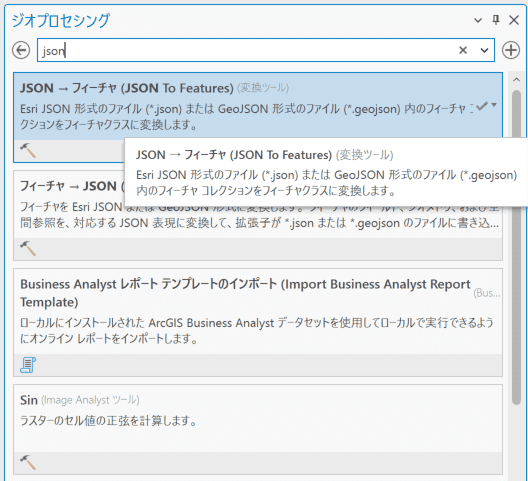
Task: Click the results list vertical scrollbar thumb
Action: tap(516, 248)
